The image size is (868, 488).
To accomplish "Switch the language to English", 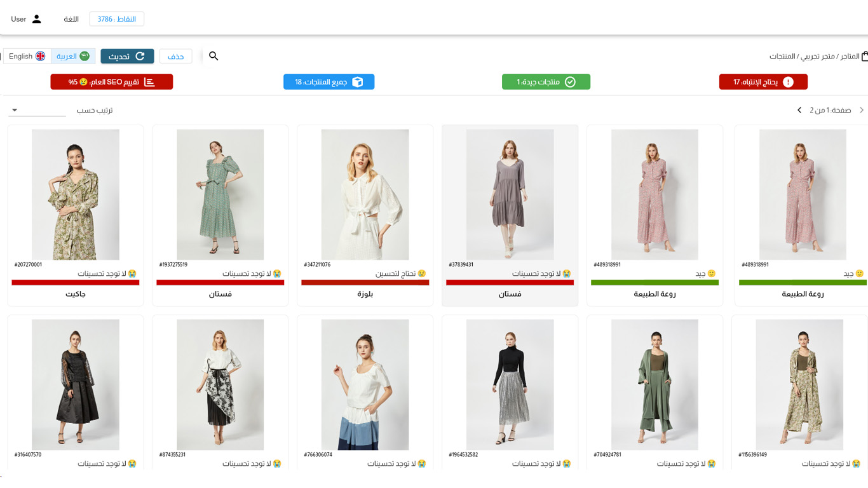I will (x=27, y=56).
